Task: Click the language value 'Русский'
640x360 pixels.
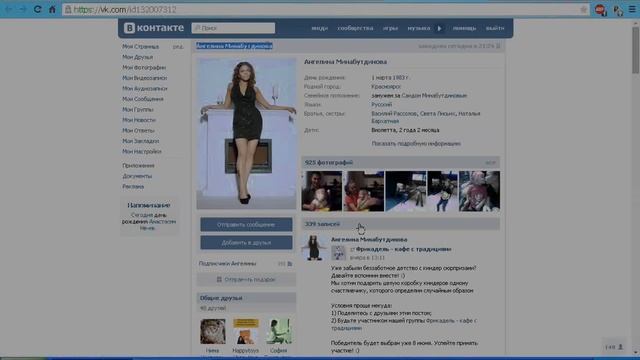Action: pos(381,104)
